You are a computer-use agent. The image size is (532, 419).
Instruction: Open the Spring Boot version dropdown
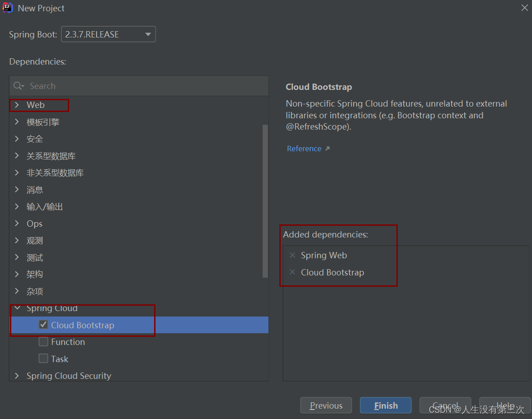point(108,34)
